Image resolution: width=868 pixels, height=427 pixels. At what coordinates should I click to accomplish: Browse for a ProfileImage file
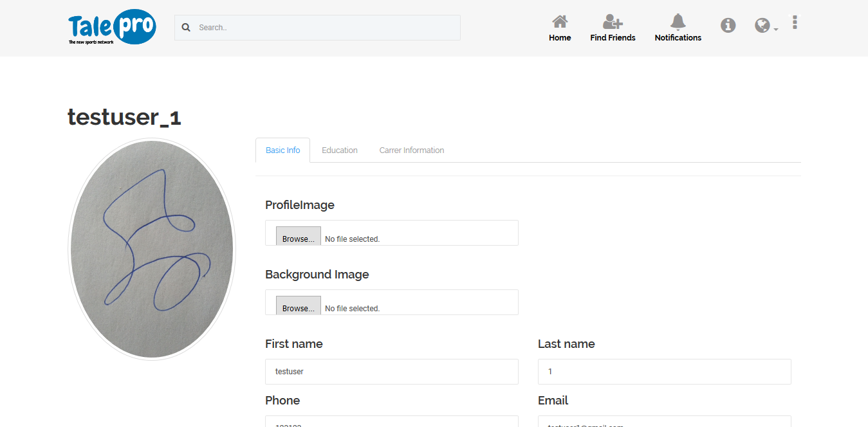299,236
